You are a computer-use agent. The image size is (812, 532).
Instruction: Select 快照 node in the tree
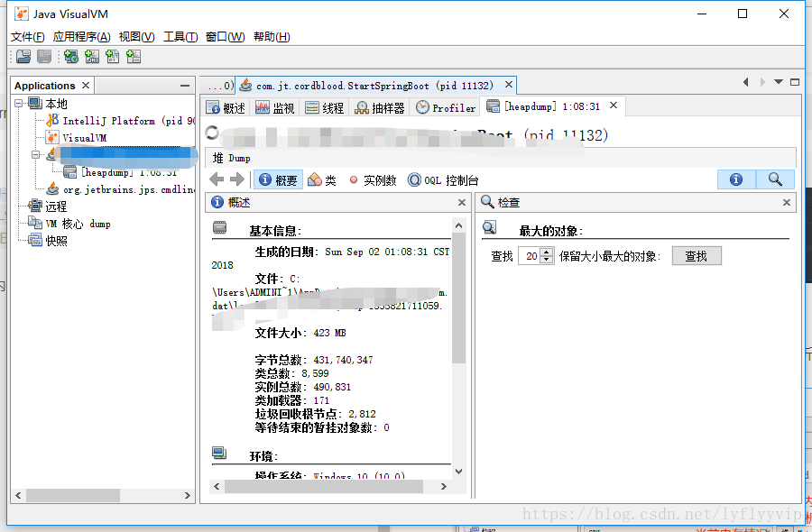(x=48, y=241)
